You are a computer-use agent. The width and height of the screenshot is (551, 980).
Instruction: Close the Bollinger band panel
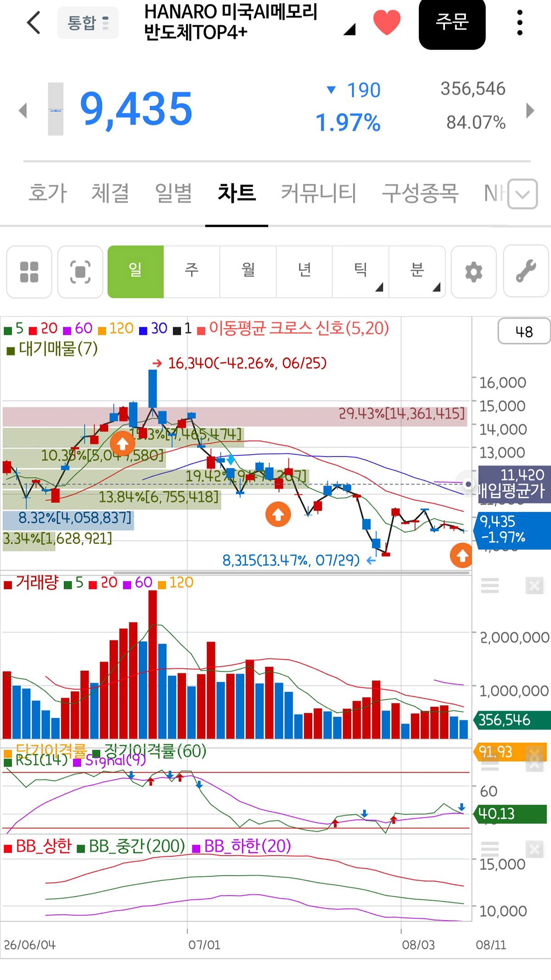534,849
